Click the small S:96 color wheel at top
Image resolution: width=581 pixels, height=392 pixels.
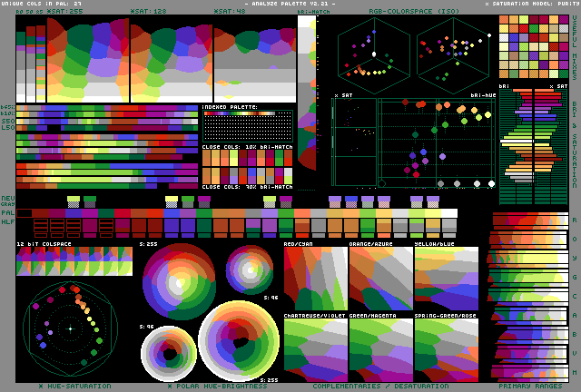coord(250,269)
